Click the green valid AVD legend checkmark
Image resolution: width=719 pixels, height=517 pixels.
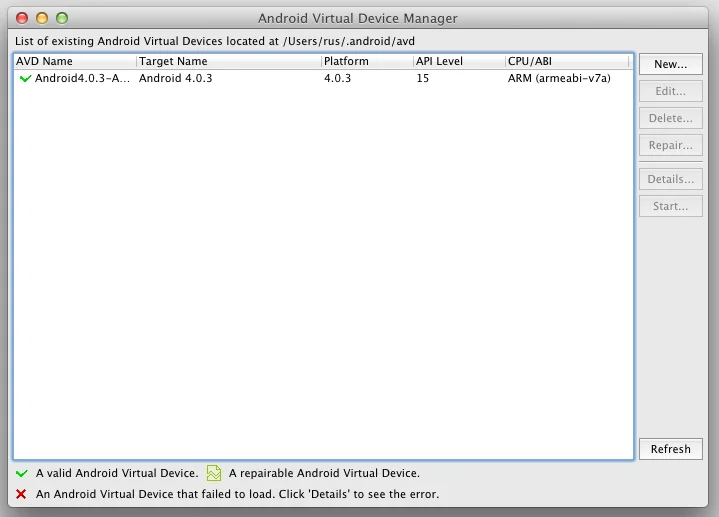(21, 473)
